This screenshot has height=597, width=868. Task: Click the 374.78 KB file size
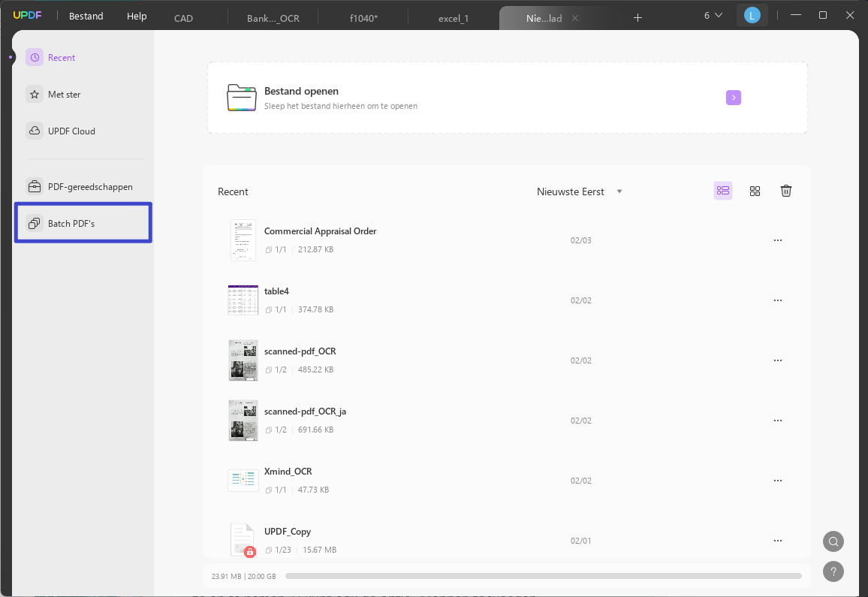tap(315, 309)
